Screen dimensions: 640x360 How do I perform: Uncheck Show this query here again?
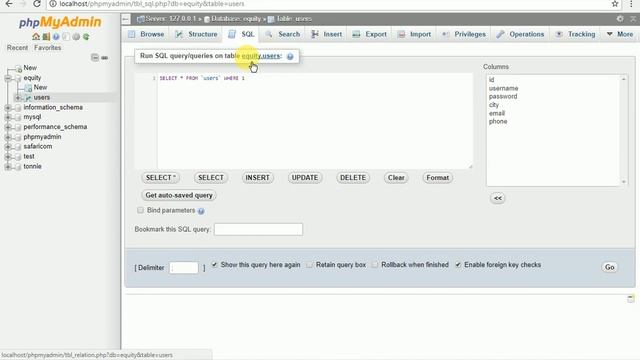[x=214, y=264]
